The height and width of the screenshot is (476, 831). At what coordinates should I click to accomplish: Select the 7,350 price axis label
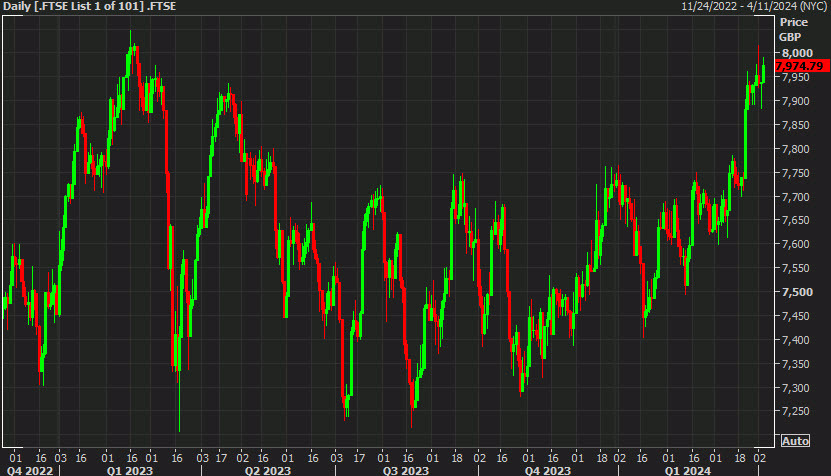pos(795,364)
